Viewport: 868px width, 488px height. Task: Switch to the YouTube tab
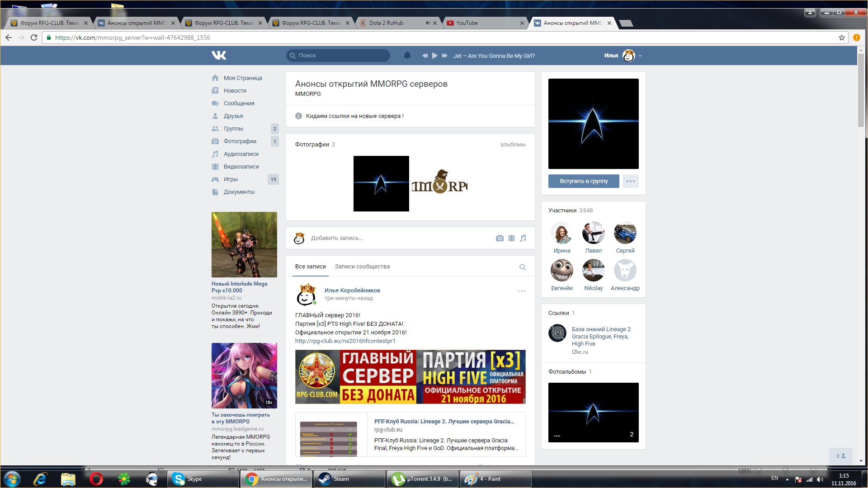click(x=484, y=23)
